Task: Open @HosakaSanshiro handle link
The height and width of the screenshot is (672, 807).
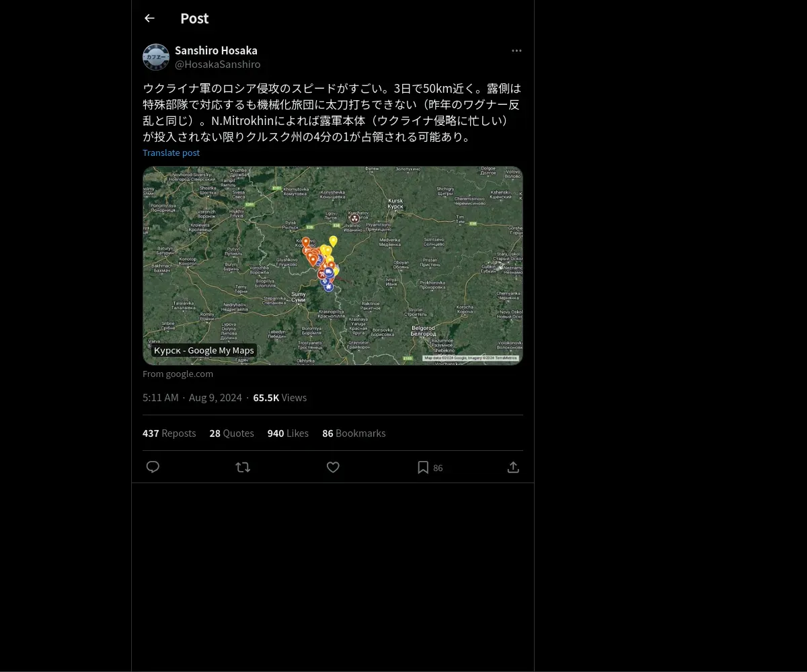Action: (x=217, y=65)
